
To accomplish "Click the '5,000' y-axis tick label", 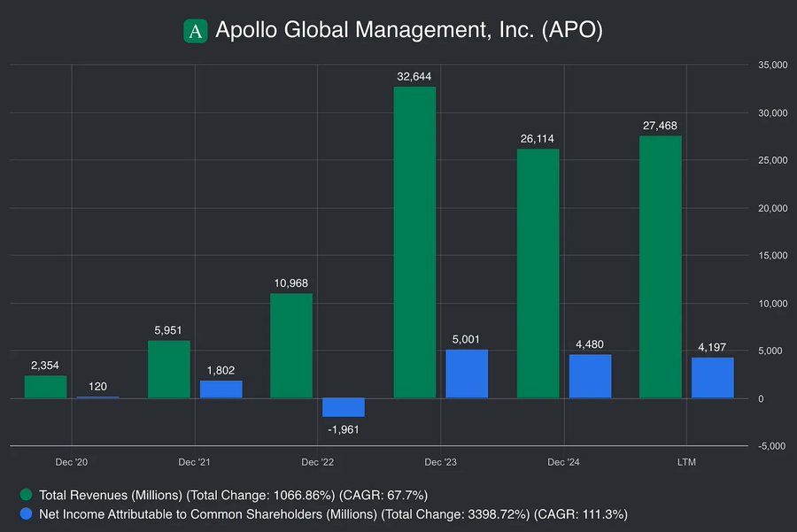I will (x=770, y=351).
